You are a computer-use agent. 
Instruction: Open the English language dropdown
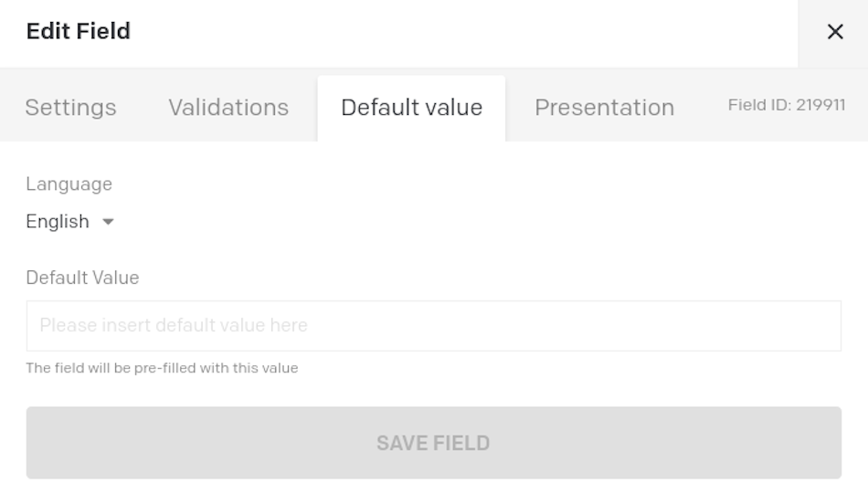click(x=69, y=222)
